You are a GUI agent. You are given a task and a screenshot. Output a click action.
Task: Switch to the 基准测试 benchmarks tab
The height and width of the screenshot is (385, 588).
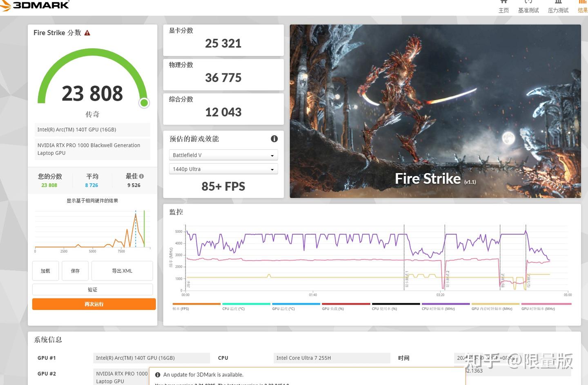[528, 7]
